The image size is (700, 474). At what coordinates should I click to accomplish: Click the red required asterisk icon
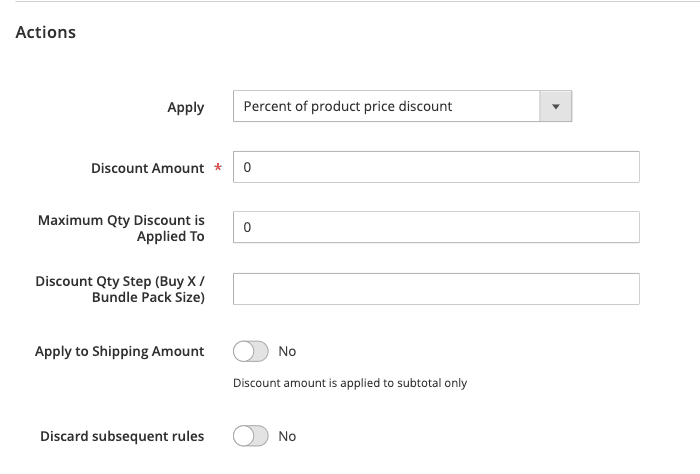[218, 169]
